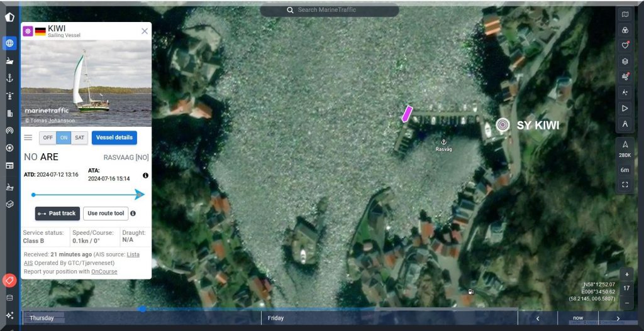The width and height of the screenshot is (644, 331).
Task: Open the favorites heart icon on map toolbar
Action: (x=625, y=45)
